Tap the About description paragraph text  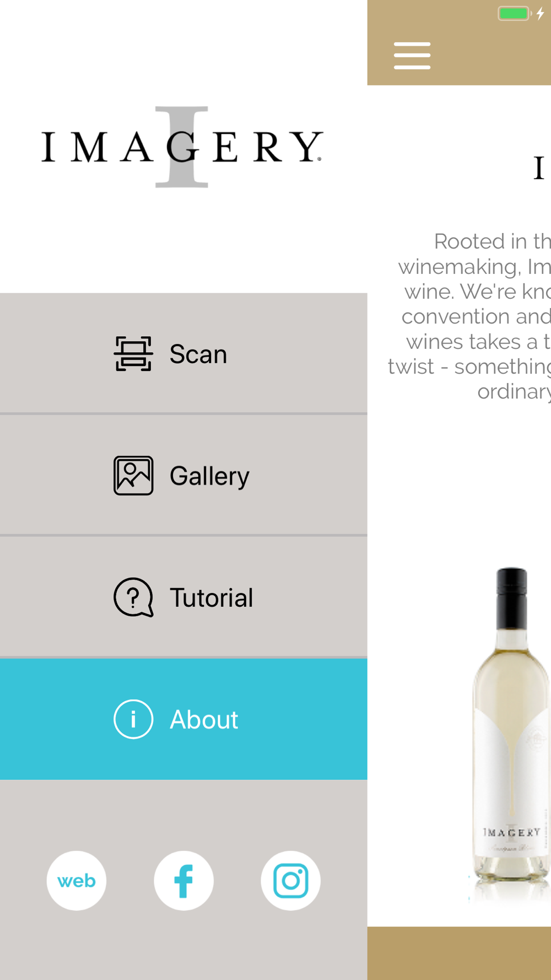tap(469, 316)
